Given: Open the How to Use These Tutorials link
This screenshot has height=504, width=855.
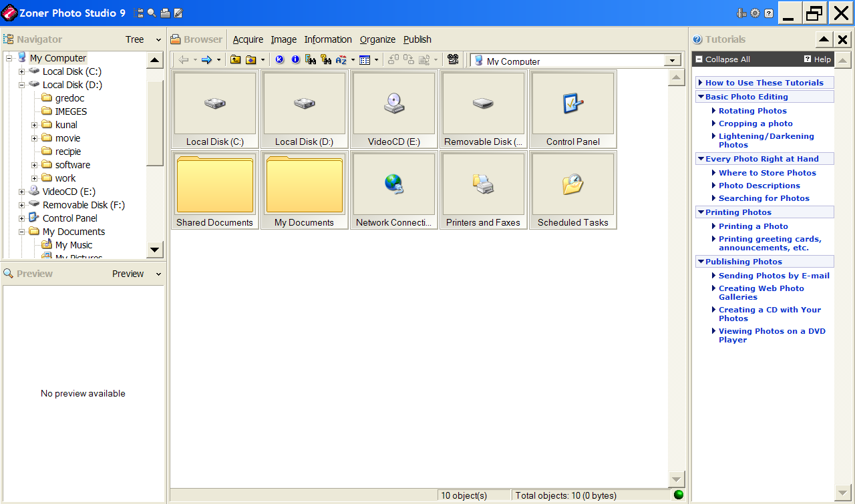Looking at the screenshot, I should 764,83.
